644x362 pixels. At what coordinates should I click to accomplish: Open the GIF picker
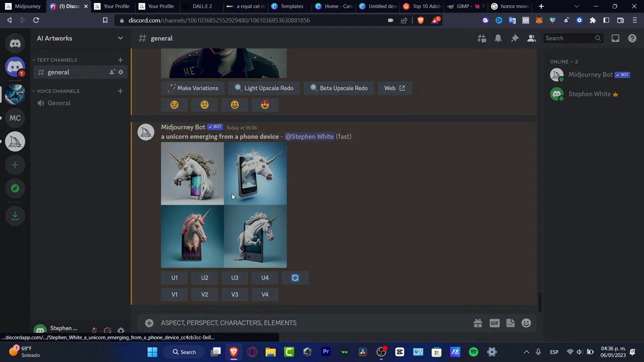coord(495,323)
